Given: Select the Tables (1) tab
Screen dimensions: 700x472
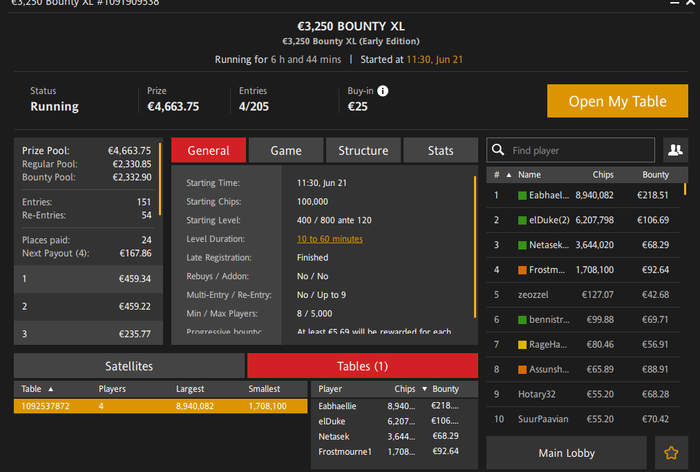Looking at the screenshot, I should click(x=362, y=366).
